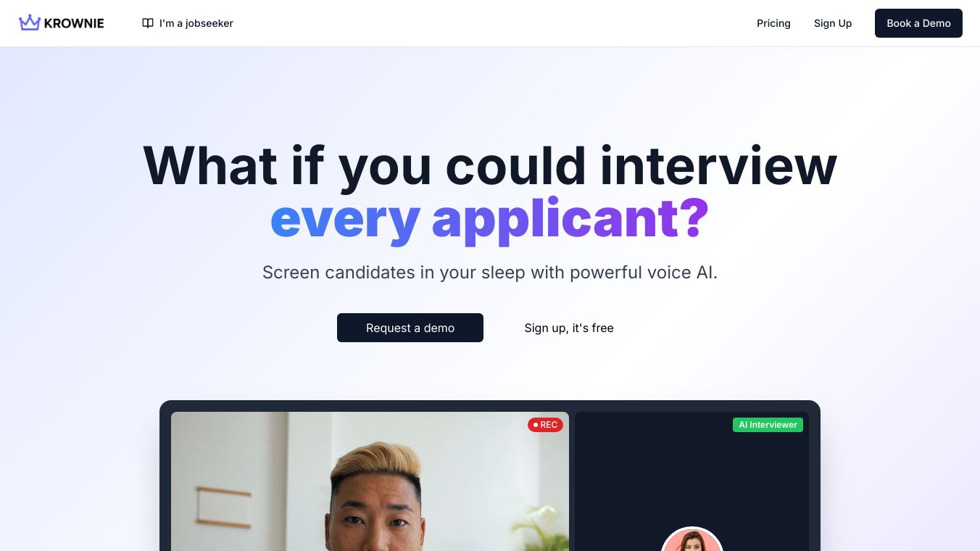Screen dimensions: 980x551
Task: Go to Sign Up in navigation
Action: click(833, 23)
